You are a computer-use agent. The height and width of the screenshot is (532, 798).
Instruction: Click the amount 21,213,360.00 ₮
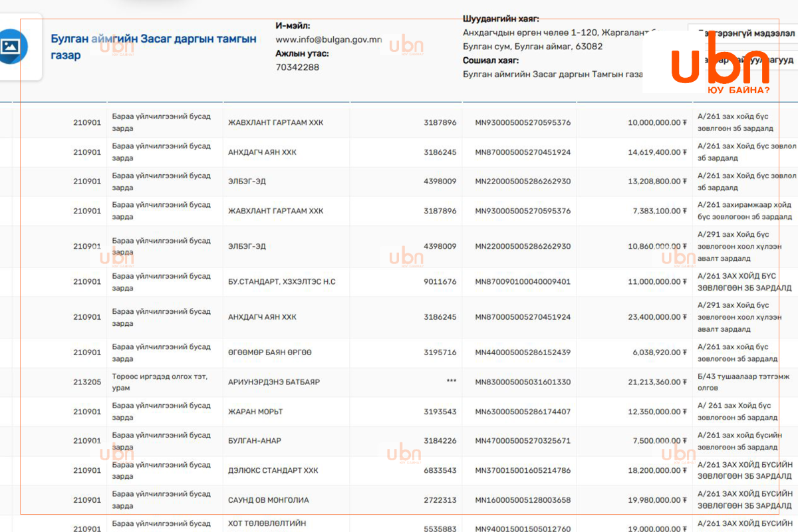pos(657,382)
